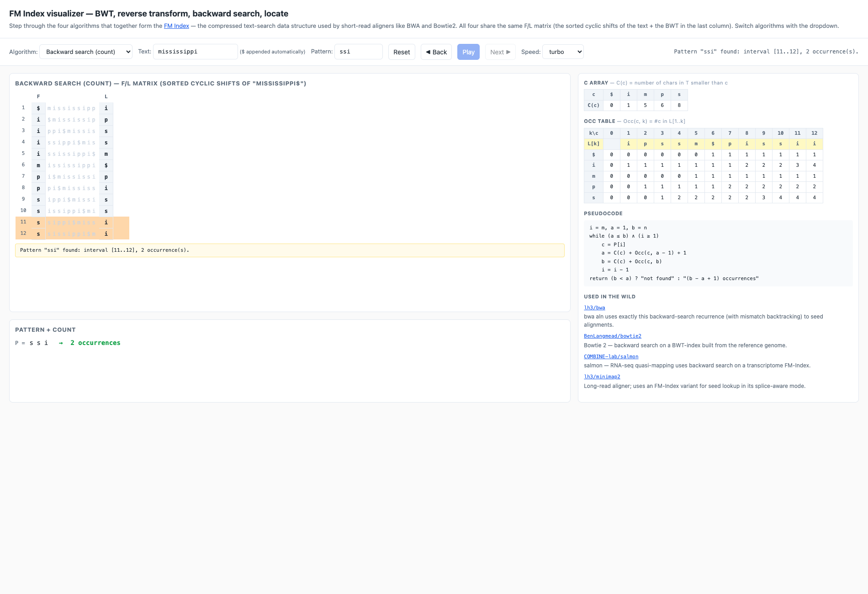This screenshot has width=868, height=594.
Task: Click Occ value 3 in row i column 11
Action: tap(797, 165)
